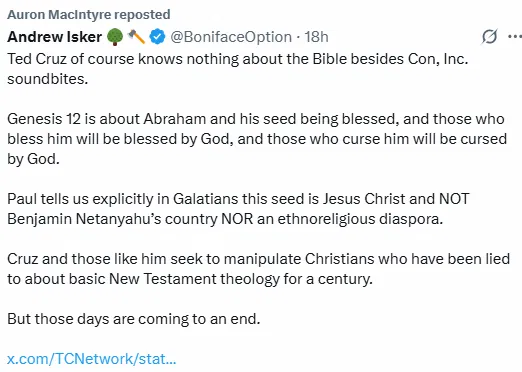The width and height of the screenshot is (522, 372).
Task: Click the paragraph starting 'Paul tells us explicitly'
Action: click(x=238, y=209)
